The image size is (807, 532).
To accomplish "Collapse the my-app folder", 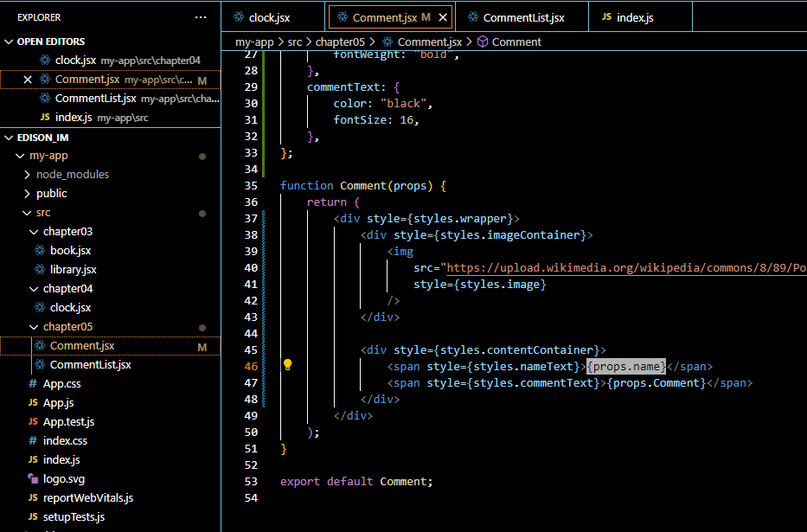I will [20, 156].
